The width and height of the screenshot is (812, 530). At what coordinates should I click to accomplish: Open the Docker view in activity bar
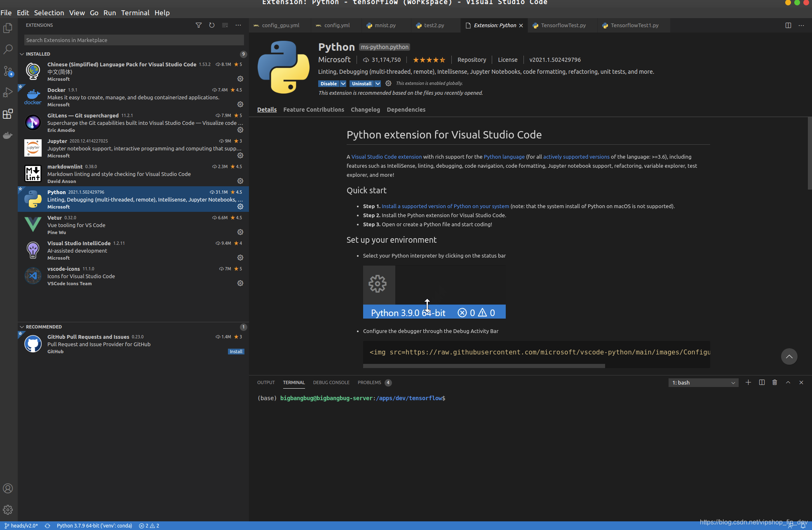pyautogui.click(x=8, y=135)
